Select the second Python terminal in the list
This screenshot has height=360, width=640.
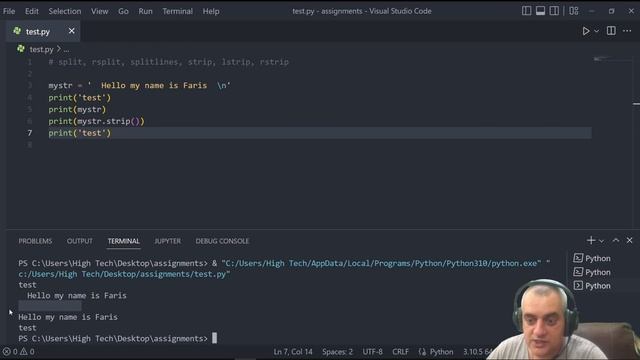592,272
